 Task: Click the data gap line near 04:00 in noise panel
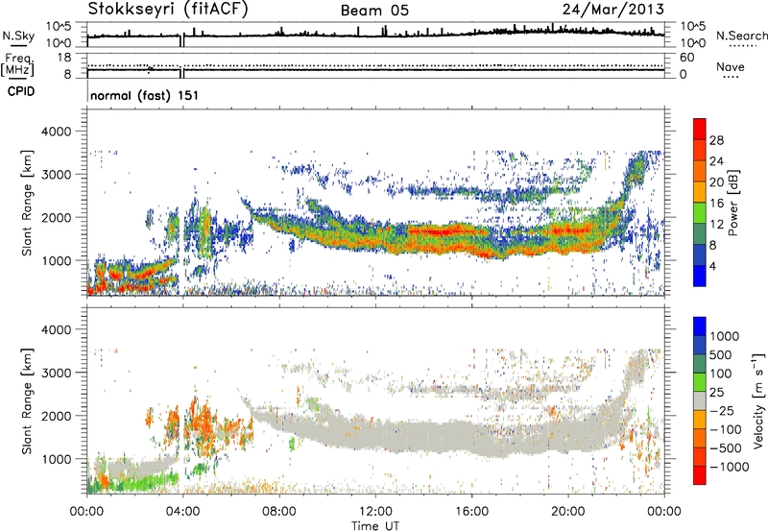(x=181, y=40)
